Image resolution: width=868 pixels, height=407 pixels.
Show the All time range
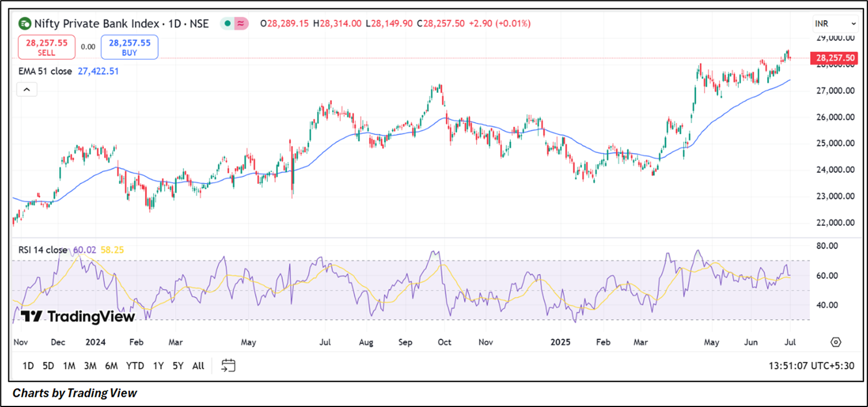[x=198, y=366]
